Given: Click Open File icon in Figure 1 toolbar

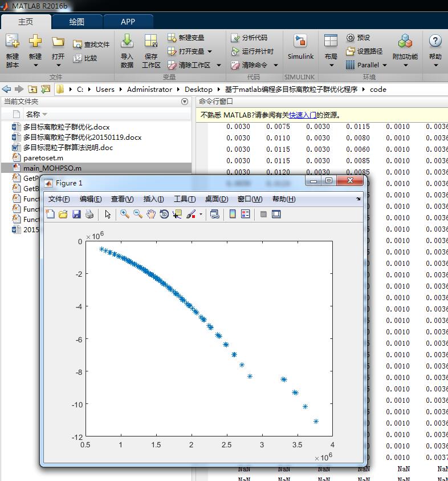Looking at the screenshot, I should coord(63,214).
